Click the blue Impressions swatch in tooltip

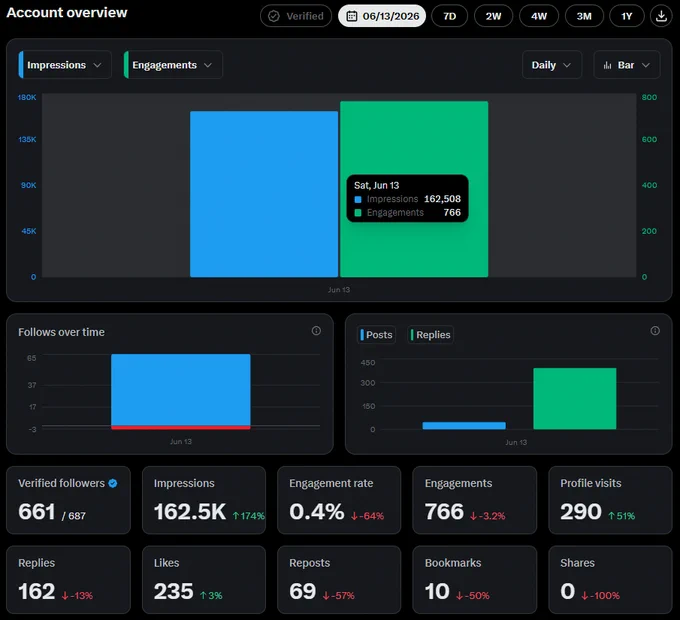tap(358, 199)
